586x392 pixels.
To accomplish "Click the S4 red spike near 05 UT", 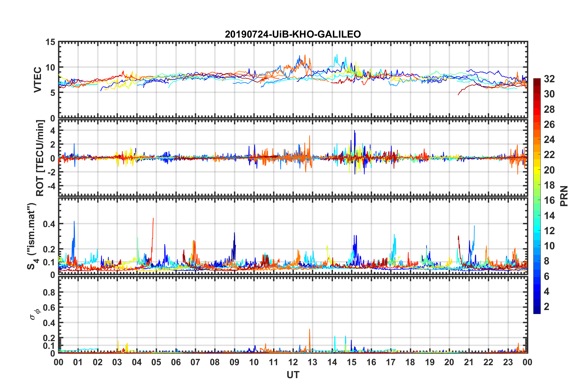I will (153, 239).
